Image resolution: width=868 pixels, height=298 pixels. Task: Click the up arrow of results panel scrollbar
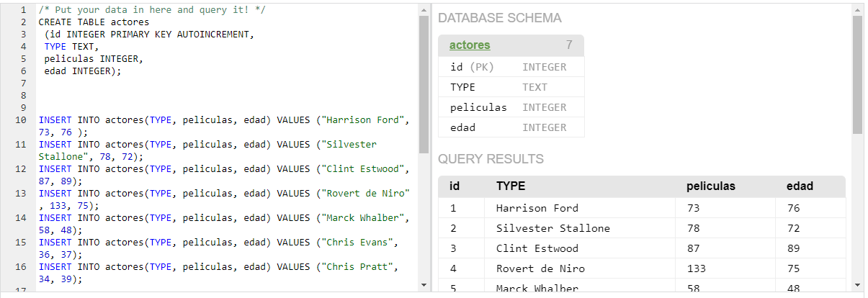coord(857,9)
